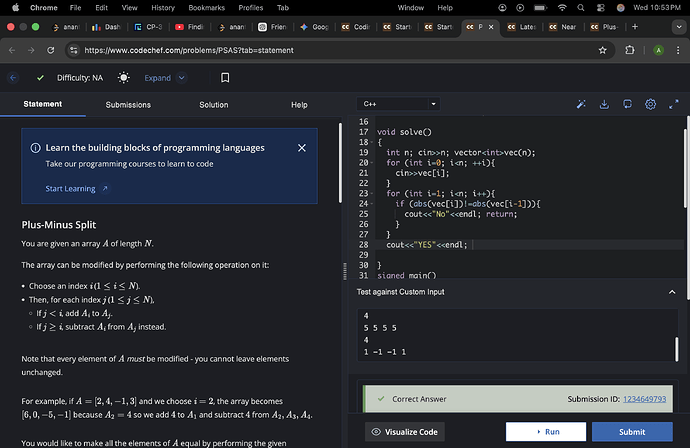Image resolution: width=690 pixels, height=448 pixels.
Task: Switch to the Goog browser tab
Action: [x=314, y=27]
